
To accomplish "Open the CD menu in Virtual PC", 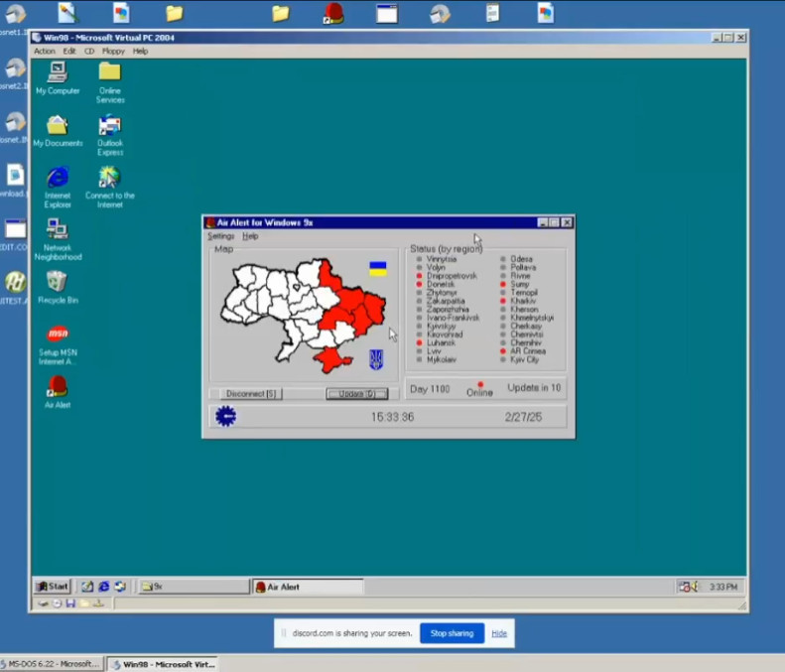I will [x=89, y=51].
